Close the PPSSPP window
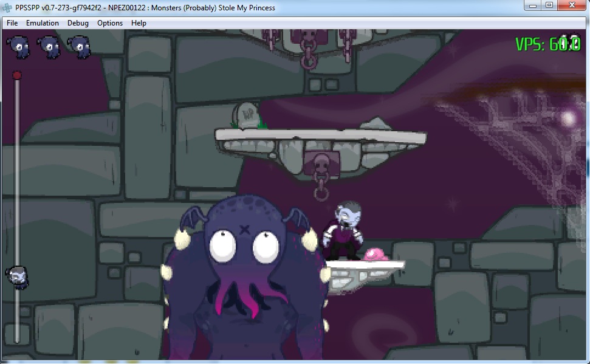Viewport: 590px width, 364px height. 572,5
